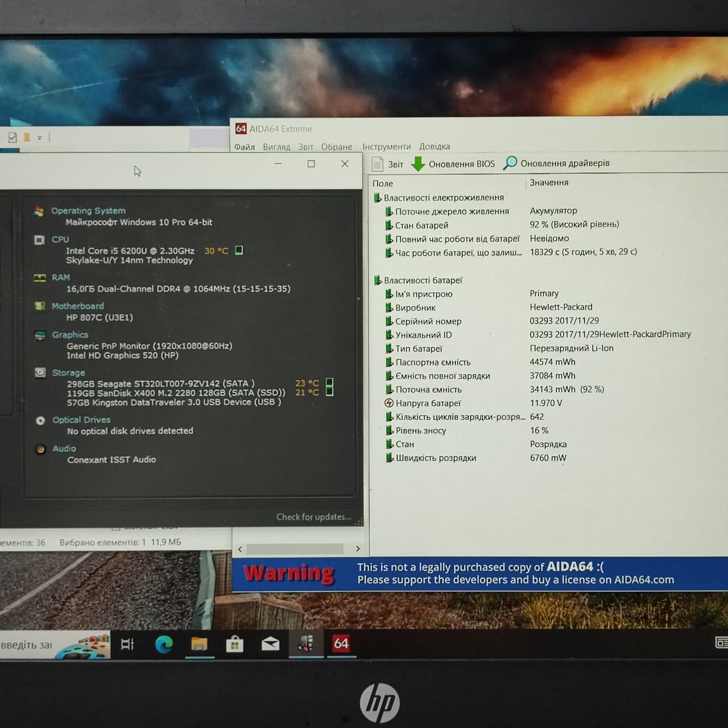Click the Seagate drive temperature indicator box
Viewport: 728px width, 728px height.
click(329, 383)
